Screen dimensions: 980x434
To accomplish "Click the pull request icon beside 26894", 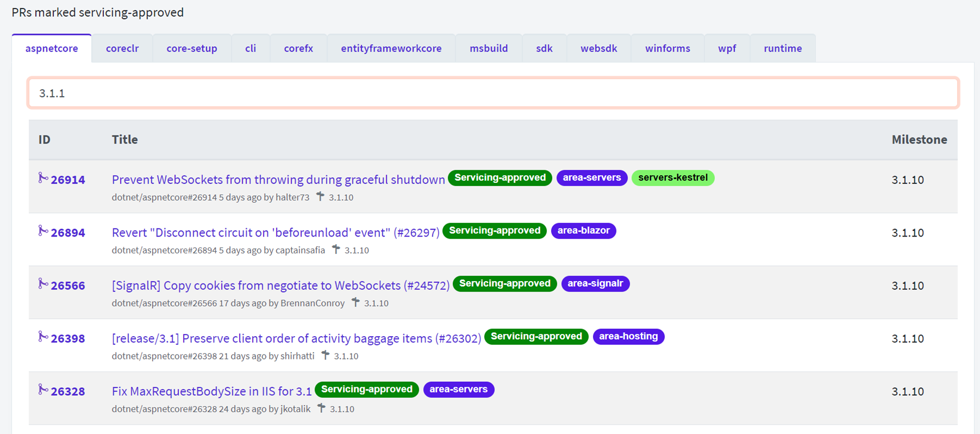I will tap(43, 231).
